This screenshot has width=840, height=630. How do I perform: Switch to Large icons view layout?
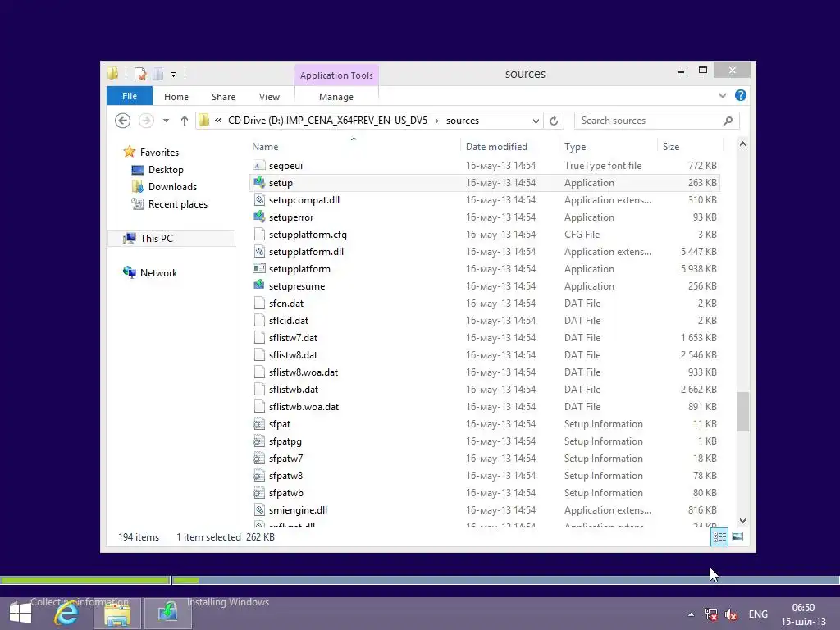[737, 536]
